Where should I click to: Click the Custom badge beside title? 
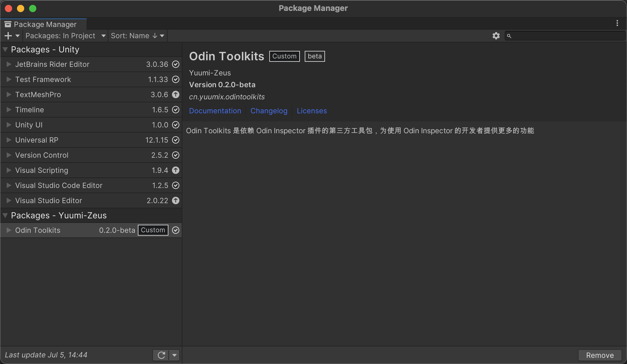click(x=284, y=56)
